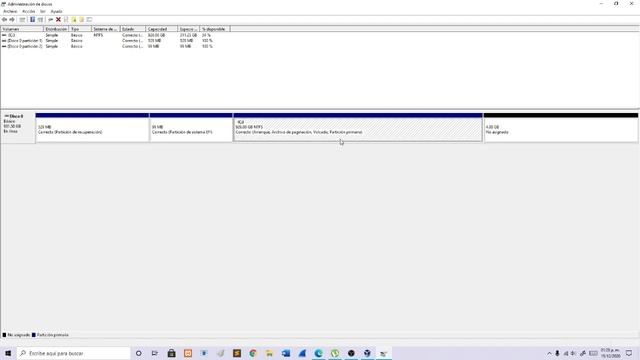Click the taskbar search box
Screen dimensions: 640x360
click(x=73, y=353)
